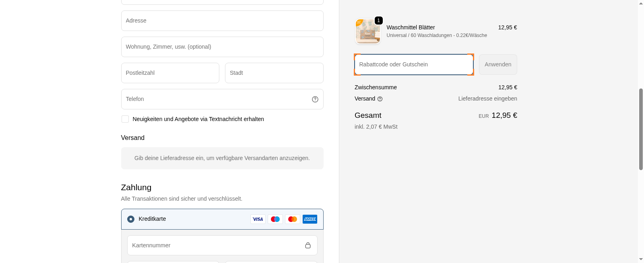Image resolution: width=644 pixels, height=263 pixels.
Task: Click the Versand info question mark icon
Action: pyautogui.click(x=380, y=99)
